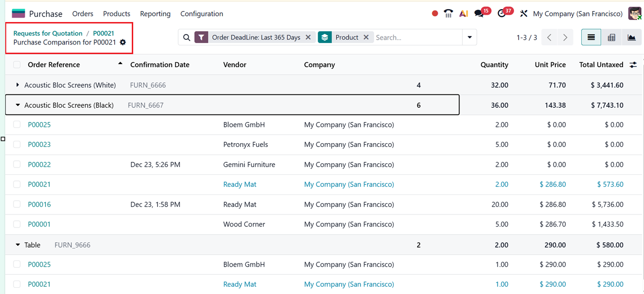This screenshot has height=294, width=644.
Task: Open the search options dropdown arrow
Action: coord(470,37)
